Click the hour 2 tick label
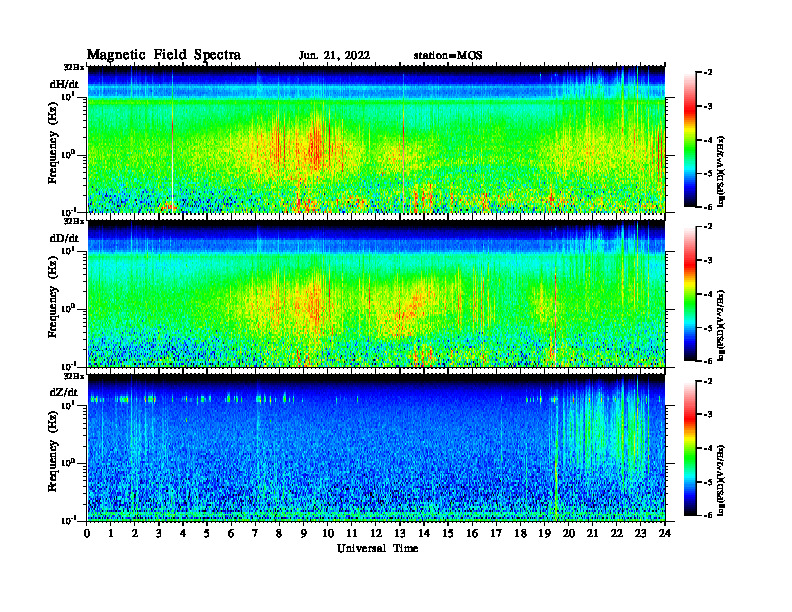This screenshot has width=792, height=612. (x=135, y=533)
